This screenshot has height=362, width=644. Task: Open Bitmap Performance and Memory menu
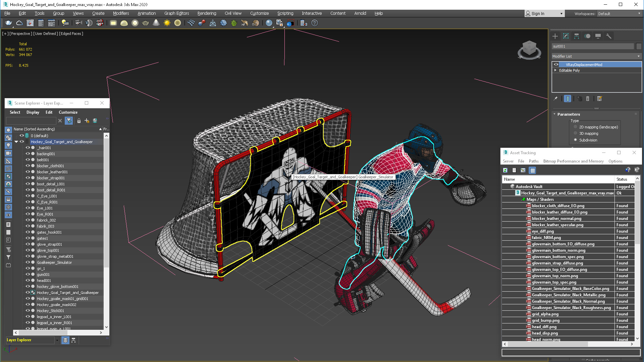(x=573, y=161)
